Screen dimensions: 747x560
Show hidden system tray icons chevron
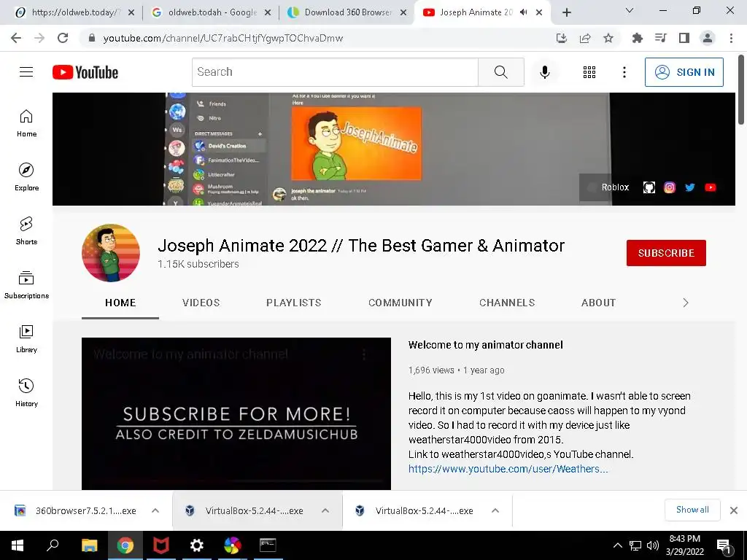617,545
